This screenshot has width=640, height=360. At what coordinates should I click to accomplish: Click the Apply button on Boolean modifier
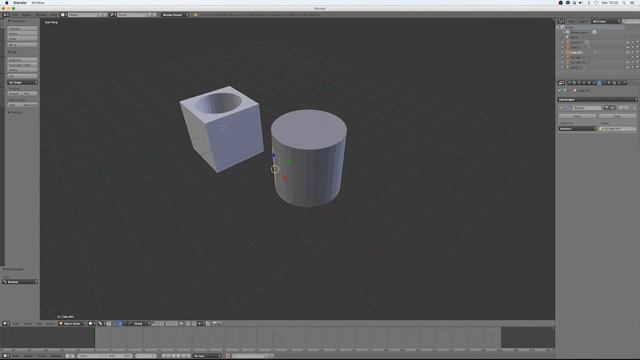577,116
